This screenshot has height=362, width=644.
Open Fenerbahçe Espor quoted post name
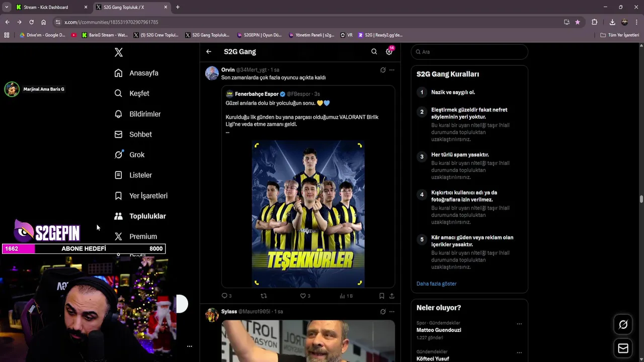click(257, 94)
